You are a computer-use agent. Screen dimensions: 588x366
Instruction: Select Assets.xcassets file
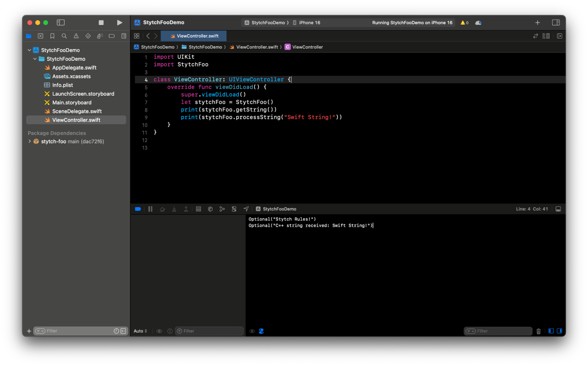click(71, 76)
